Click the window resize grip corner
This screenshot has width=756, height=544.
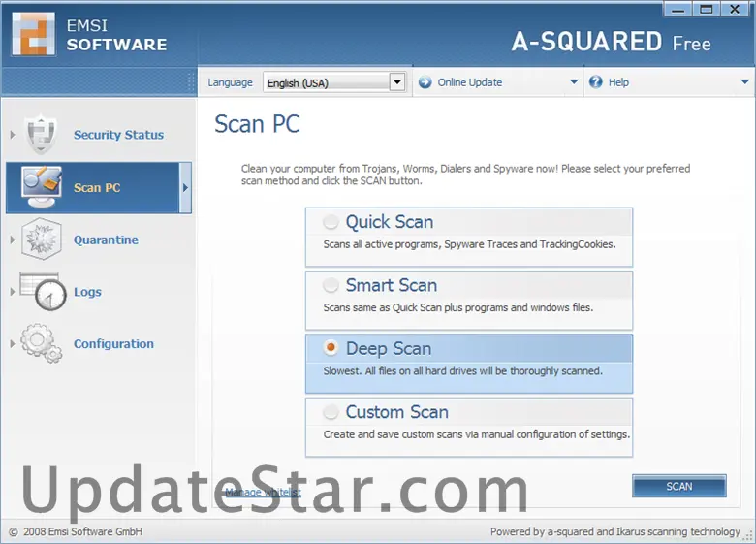pos(749,536)
